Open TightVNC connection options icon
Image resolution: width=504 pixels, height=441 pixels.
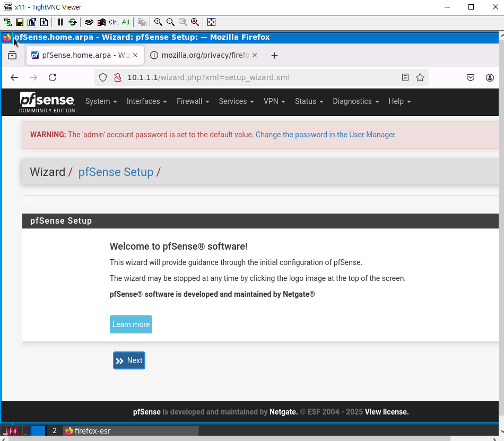click(x=31, y=22)
